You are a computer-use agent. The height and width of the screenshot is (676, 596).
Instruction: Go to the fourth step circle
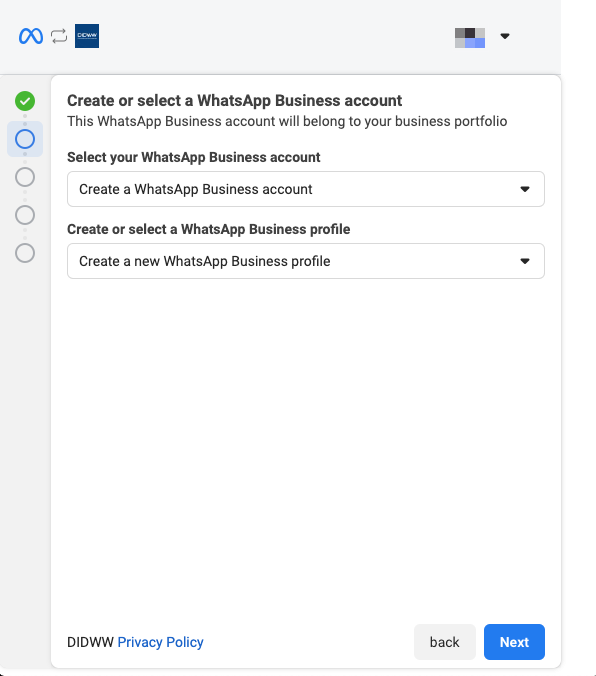click(25, 215)
